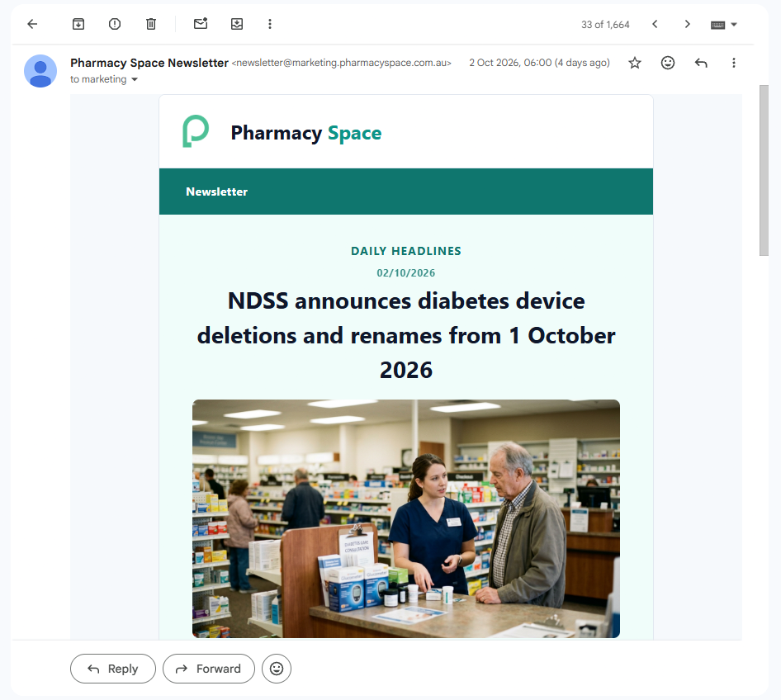Show the older email arrow
The width and height of the screenshot is (781, 700).
pyautogui.click(x=688, y=24)
